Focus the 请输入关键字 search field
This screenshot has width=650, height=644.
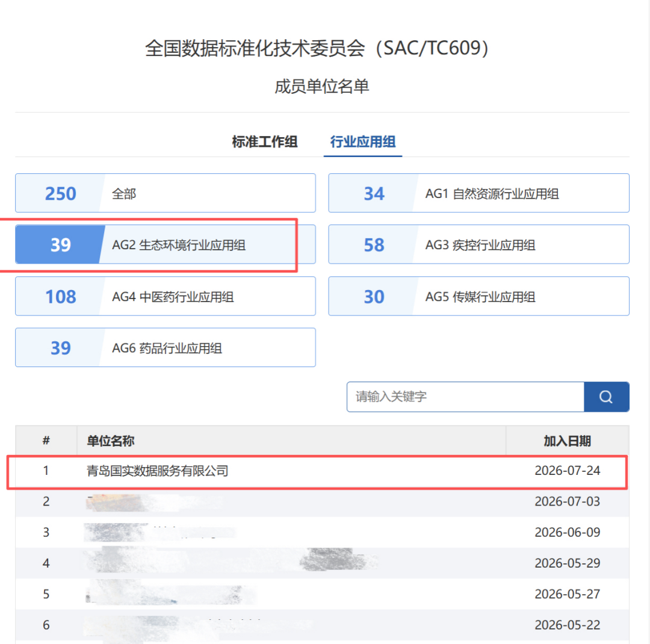click(465, 397)
